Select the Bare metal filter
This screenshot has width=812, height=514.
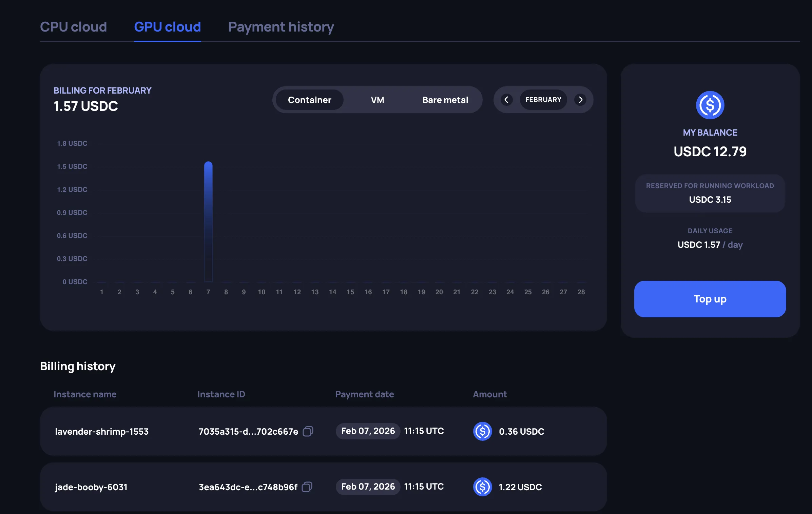[x=445, y=100]
